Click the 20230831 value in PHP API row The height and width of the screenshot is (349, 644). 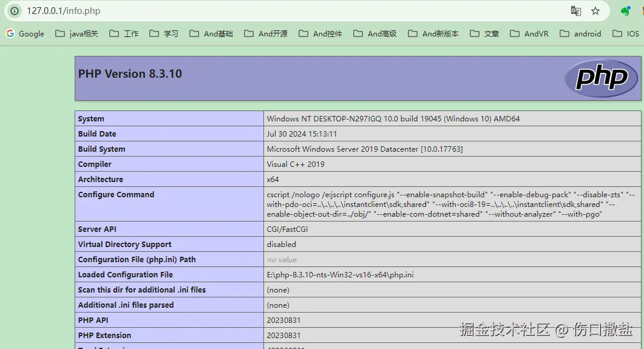click(x=283, y=320)
